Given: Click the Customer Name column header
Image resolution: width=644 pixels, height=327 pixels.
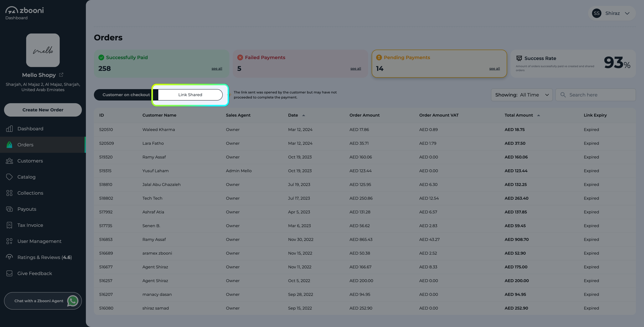Looking at the screenshot, I should 159,115.
